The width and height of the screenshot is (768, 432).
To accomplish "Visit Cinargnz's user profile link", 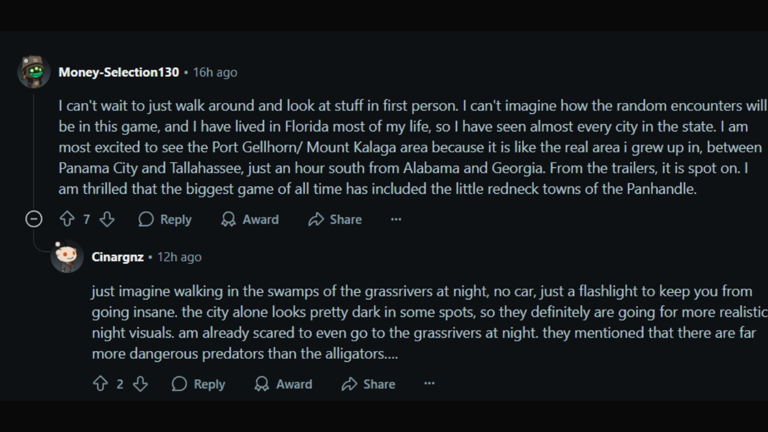I will [118, 257].
